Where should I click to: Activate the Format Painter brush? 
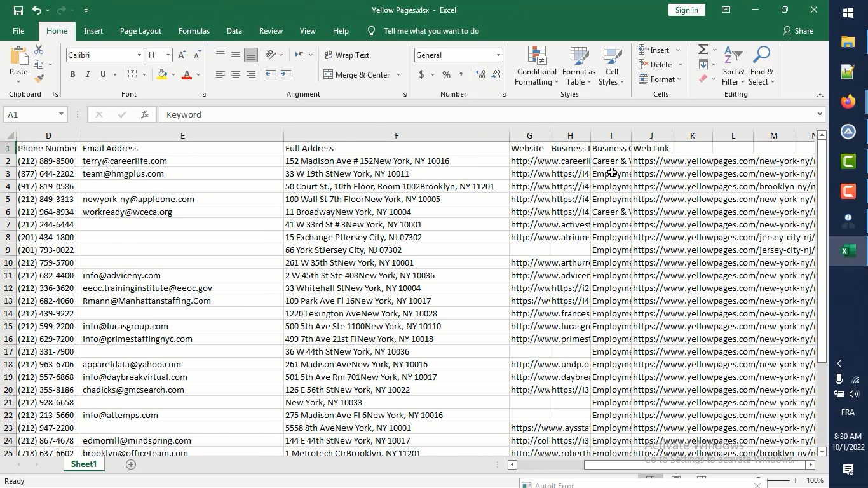39,79
